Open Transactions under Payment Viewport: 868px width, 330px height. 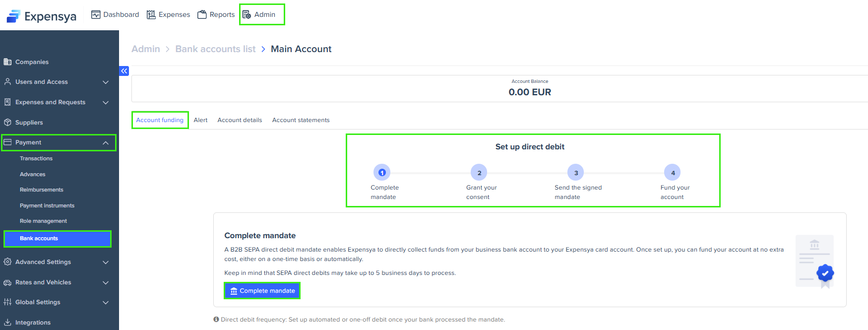pos(36,158)
